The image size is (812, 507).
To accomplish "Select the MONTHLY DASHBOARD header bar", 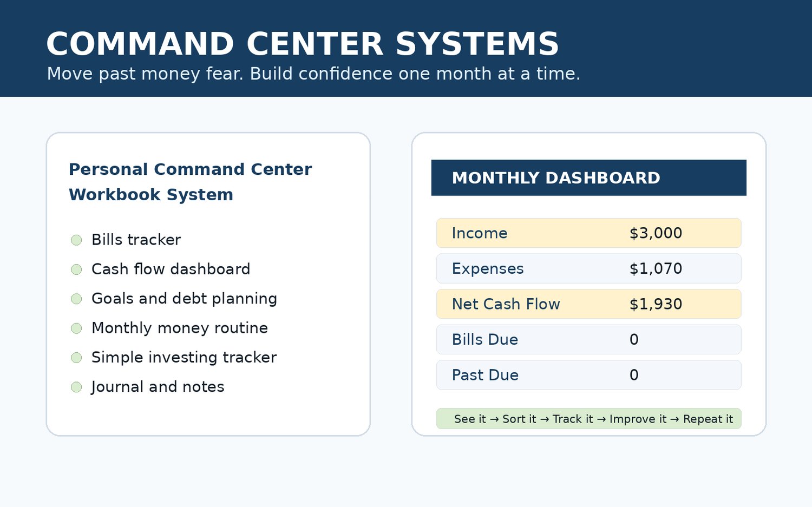I will point(589,177).
